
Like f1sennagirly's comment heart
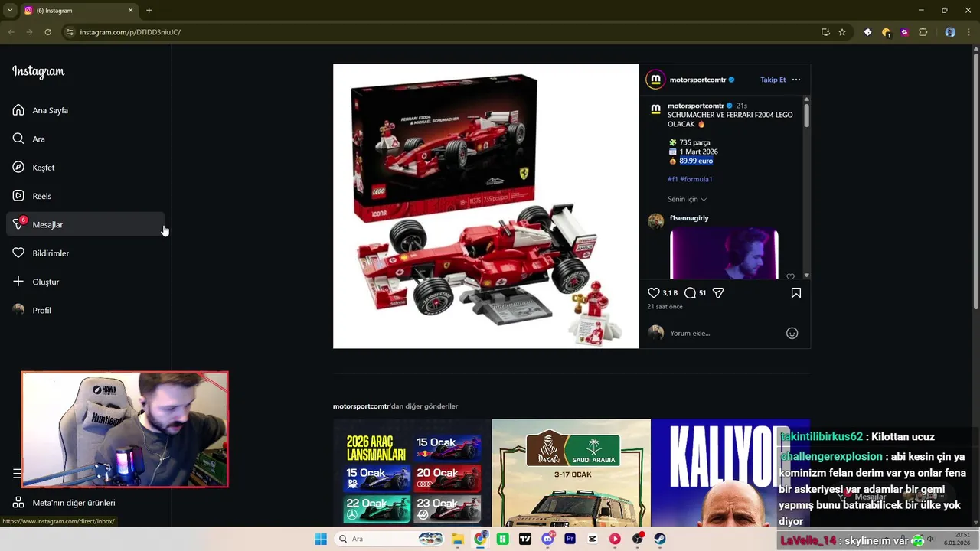tap(791, 276)
